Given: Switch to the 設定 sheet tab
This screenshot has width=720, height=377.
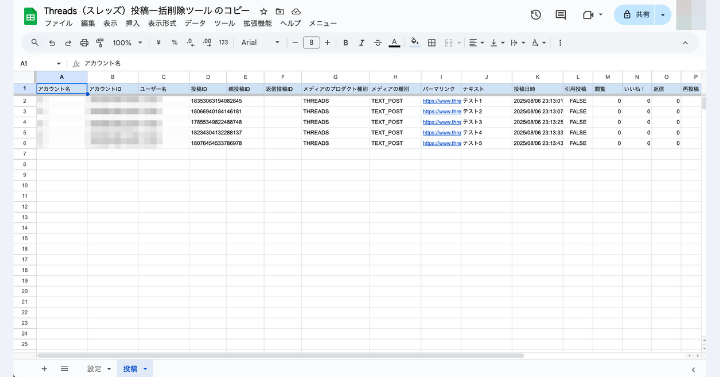Looking at the screenshot, I should 95,369.
